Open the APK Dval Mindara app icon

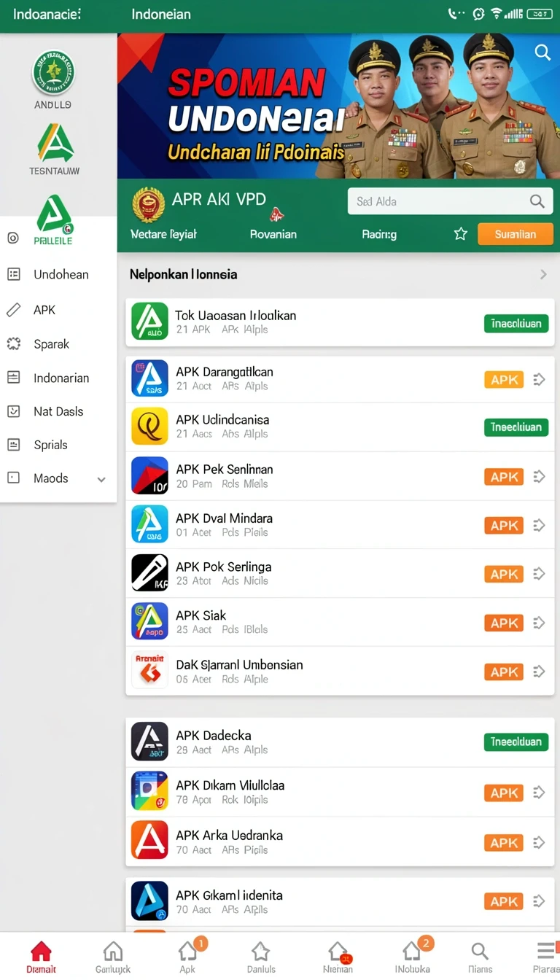pos(149,524)
